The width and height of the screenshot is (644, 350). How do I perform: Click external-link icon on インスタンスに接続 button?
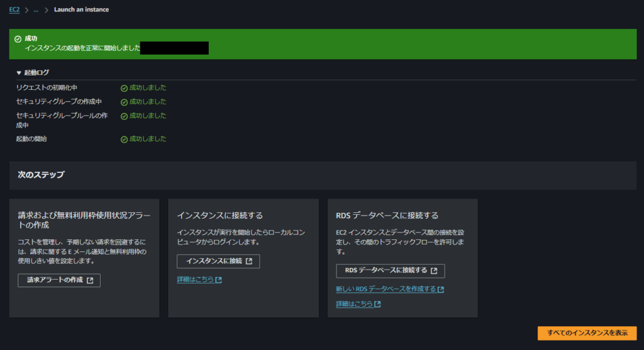[x=249, y=261]
